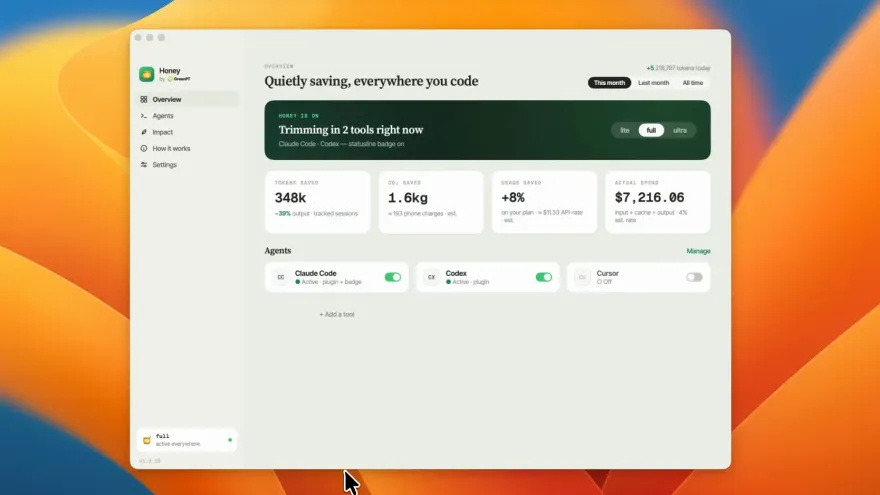880x495 pixels.
Task: Switch to ultra trimming mode
Action: click(680, 130)
